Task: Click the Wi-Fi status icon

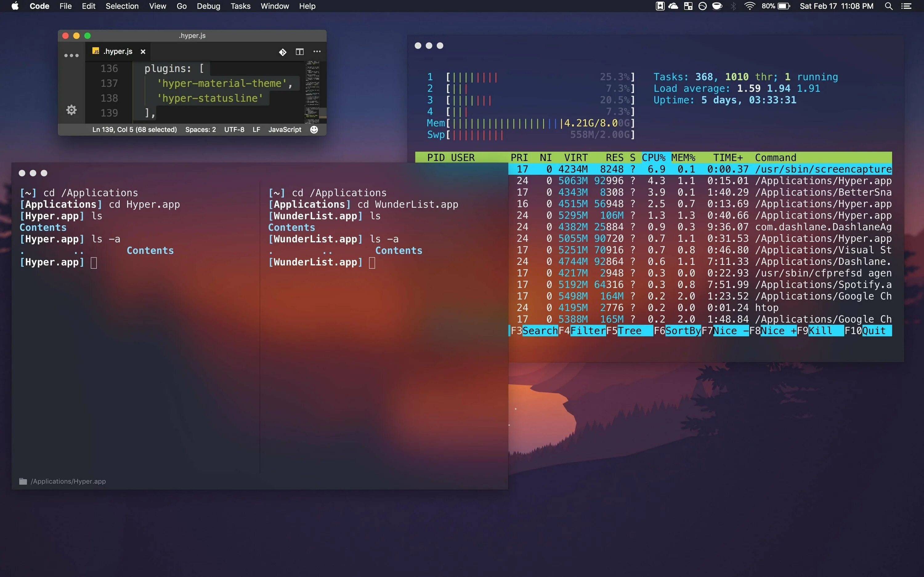Action: point(749,6)
